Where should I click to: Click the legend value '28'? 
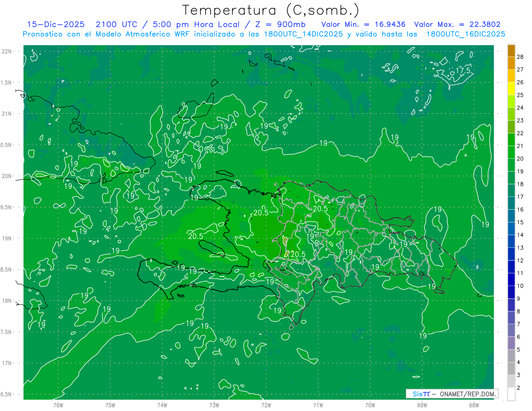click(520, 57)
